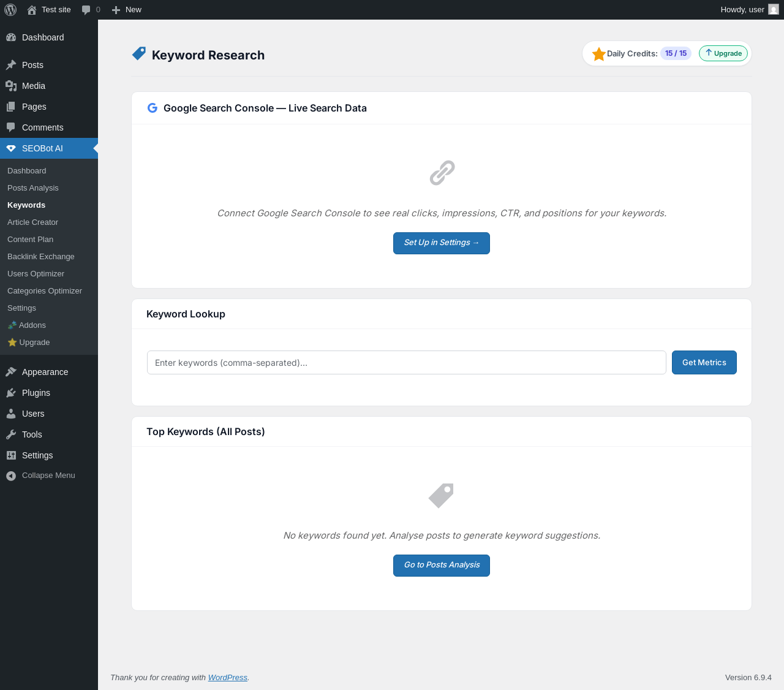Click the Test site link in admin bar
This screenshot has width=784, height=690.
click(56, 10)
